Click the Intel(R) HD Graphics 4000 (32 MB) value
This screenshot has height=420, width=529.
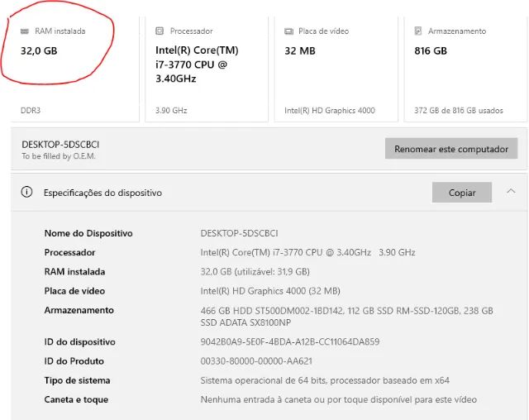pos(270,291)
